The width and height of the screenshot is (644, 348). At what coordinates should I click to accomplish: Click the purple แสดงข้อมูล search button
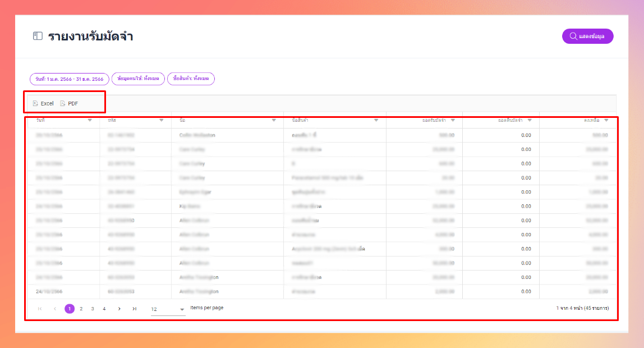pos(588,36)
